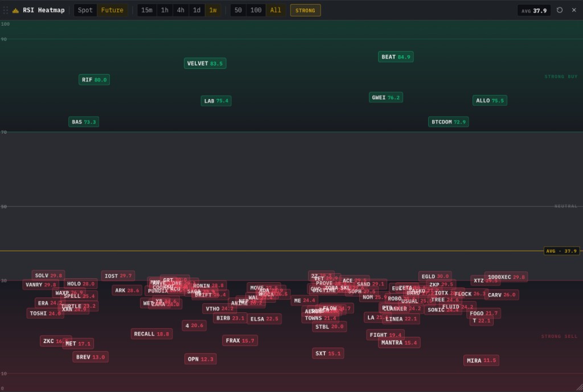The image size is (583, 392).
Task: Select the HOLO 28.0 tag
Action: pos(81,283)
